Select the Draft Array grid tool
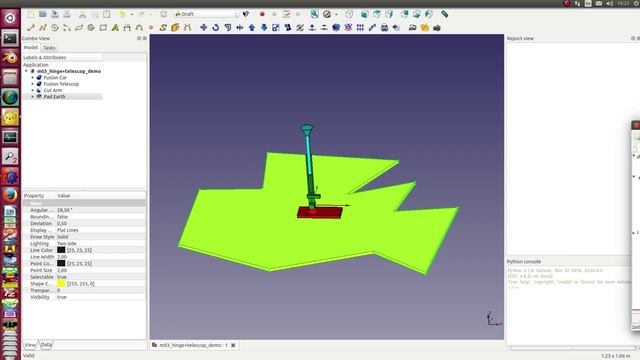The height and width of the screenshot is (360, 640). pos(360,28)
